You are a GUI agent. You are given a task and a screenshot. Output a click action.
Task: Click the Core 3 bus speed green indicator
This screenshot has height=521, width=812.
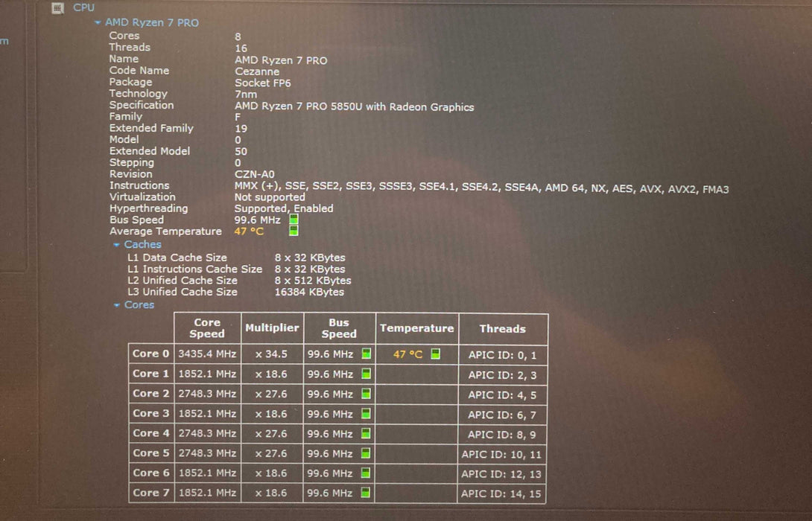pyautogui.click(x=366, y=413)
